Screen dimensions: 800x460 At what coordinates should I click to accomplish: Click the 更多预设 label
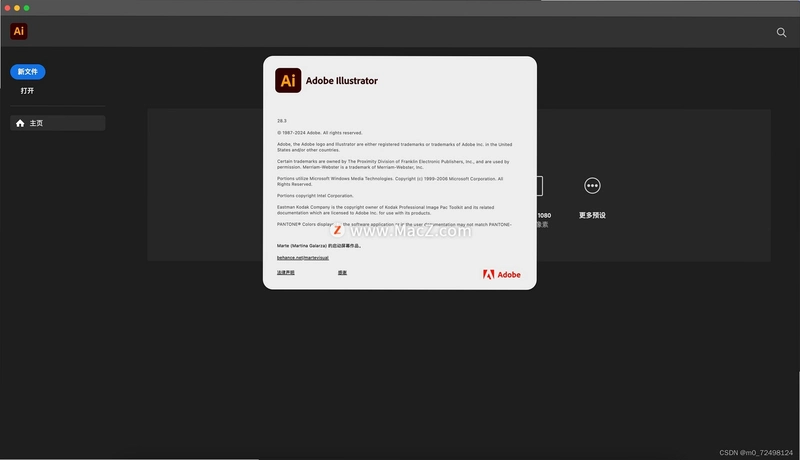(x=592, y=215)
